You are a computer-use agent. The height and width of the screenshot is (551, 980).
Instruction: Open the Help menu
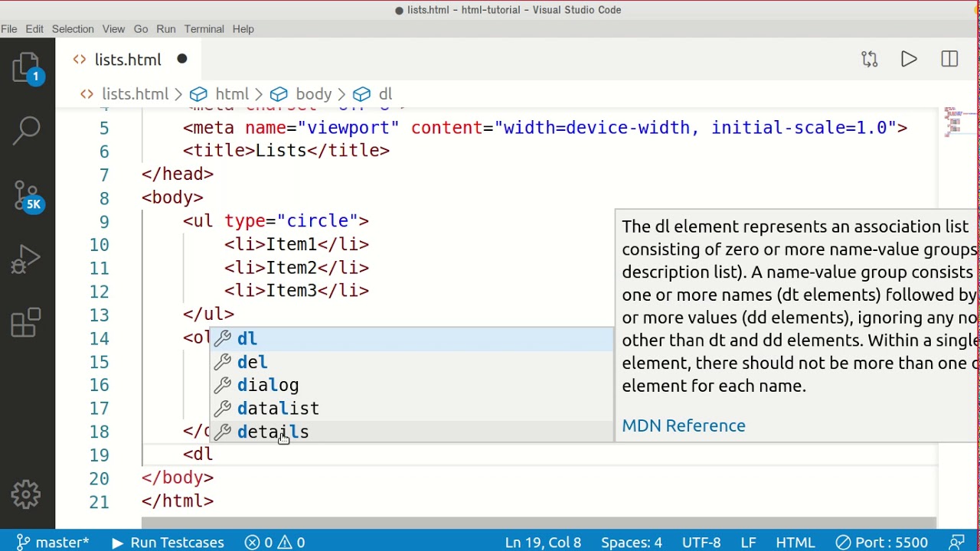tap(243, 29)
